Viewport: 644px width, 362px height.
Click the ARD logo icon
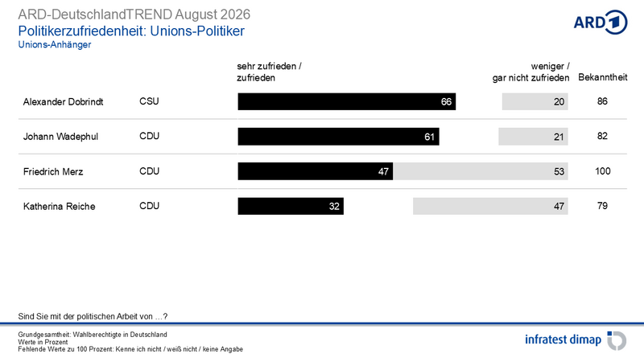click(600, 23)
